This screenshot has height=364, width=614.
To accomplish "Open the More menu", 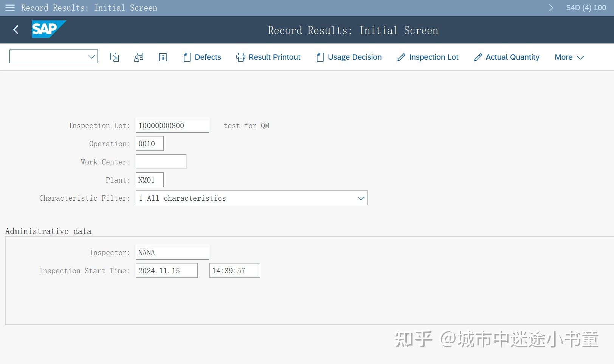I will pyautogui.click(x=569, y=57).
